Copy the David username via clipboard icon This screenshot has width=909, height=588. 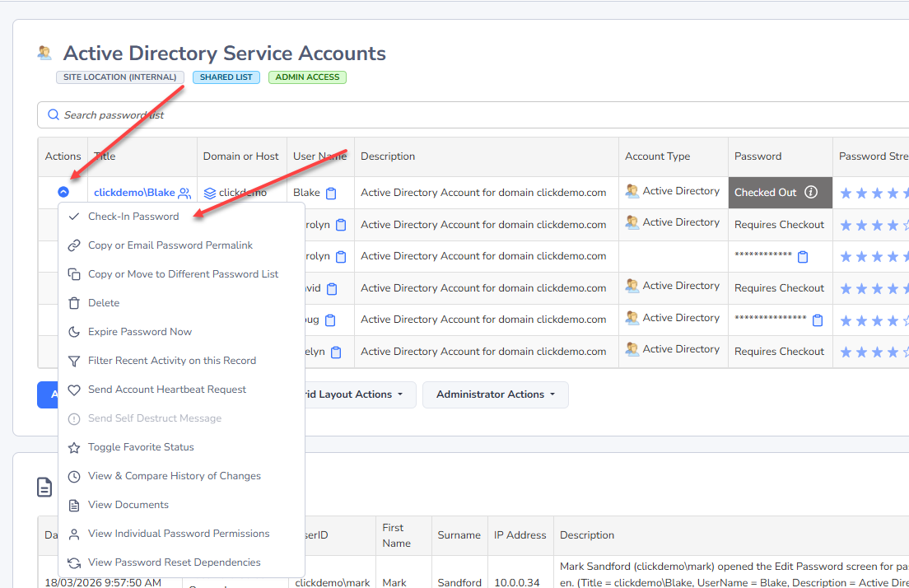pos(332,289)
